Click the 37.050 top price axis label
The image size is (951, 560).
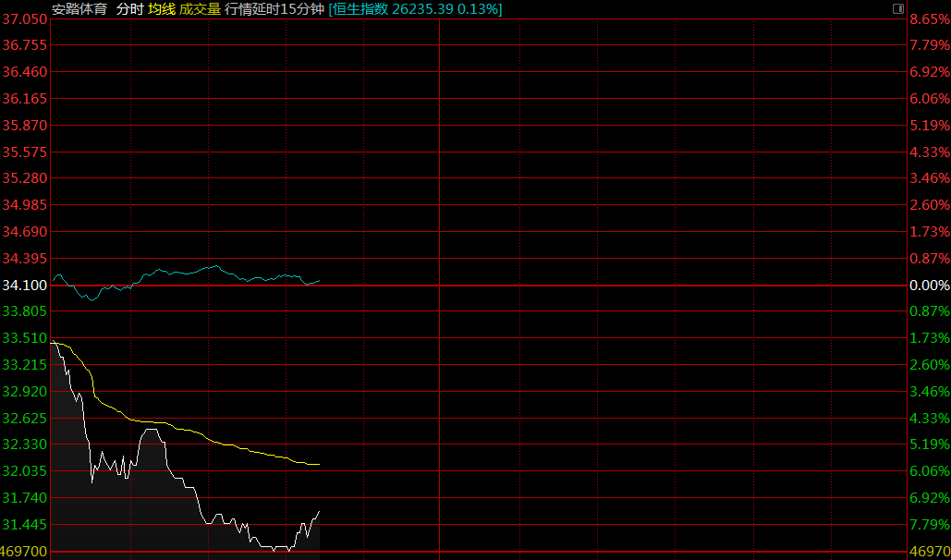pyautogui.click(x=25, y=19)
